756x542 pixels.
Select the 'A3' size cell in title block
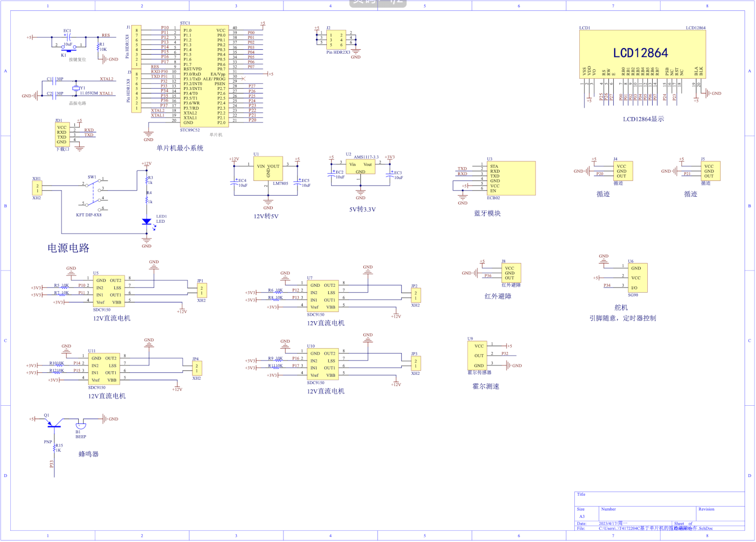tap(582, 516)
